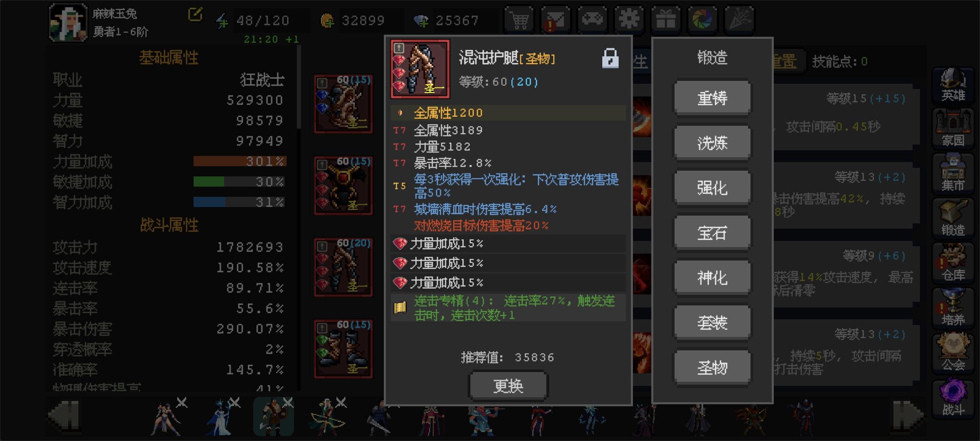Select the 60(15) boots equipment slot

tap(343, 349)
